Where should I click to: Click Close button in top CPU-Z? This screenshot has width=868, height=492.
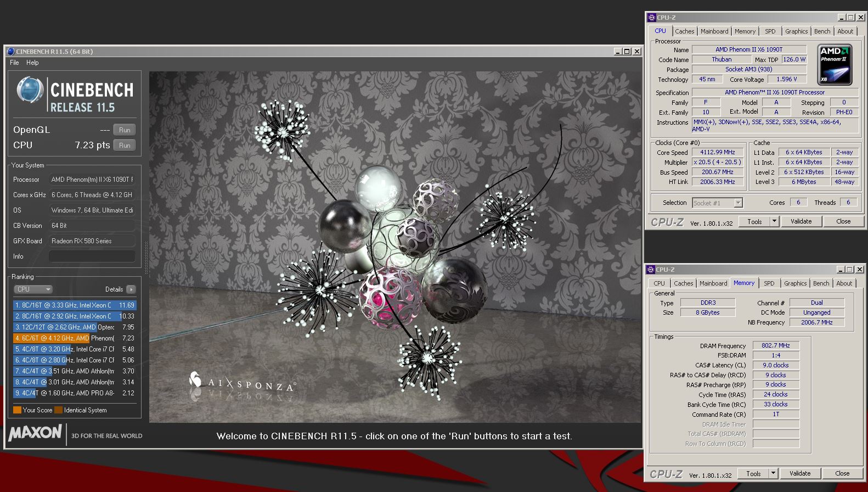click(x=843, y=221)
